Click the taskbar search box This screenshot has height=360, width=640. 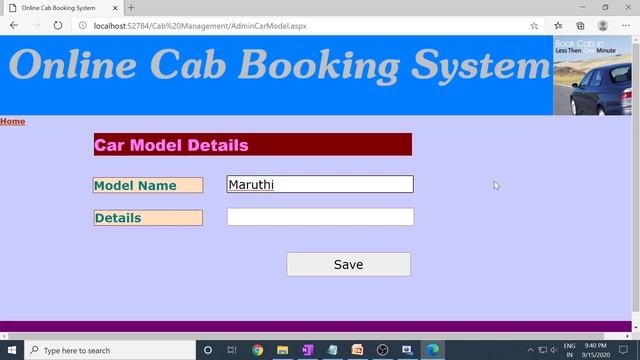tap(110, 350)
